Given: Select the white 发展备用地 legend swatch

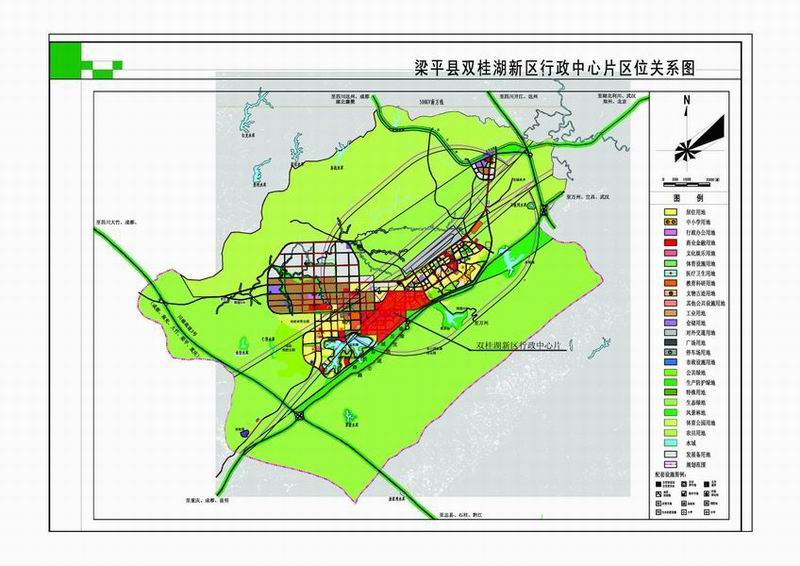Looking at the screenshot, I should pyautogui.click(x=670, y=454).
